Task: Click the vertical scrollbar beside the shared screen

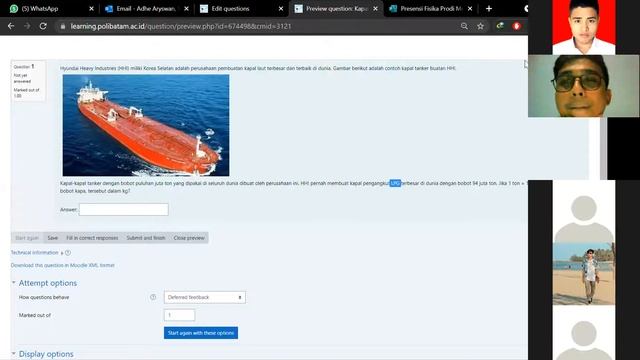Action: click(603, 148)
